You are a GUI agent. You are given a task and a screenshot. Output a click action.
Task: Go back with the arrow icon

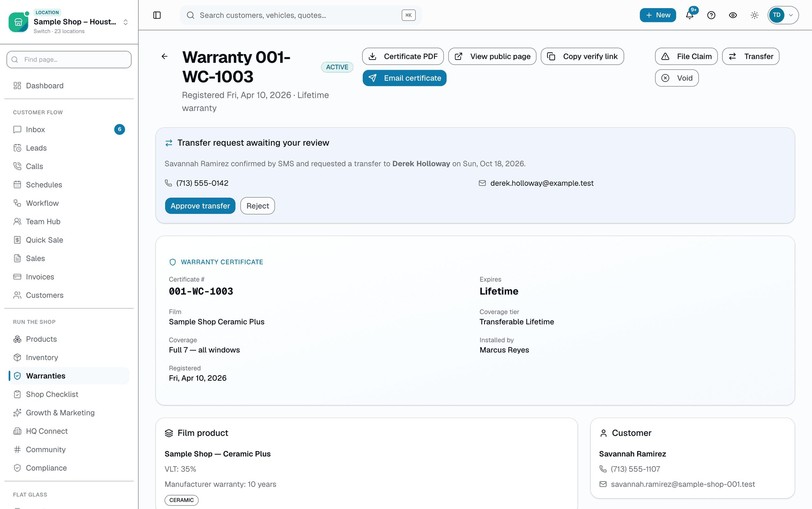tap(164, 56)
